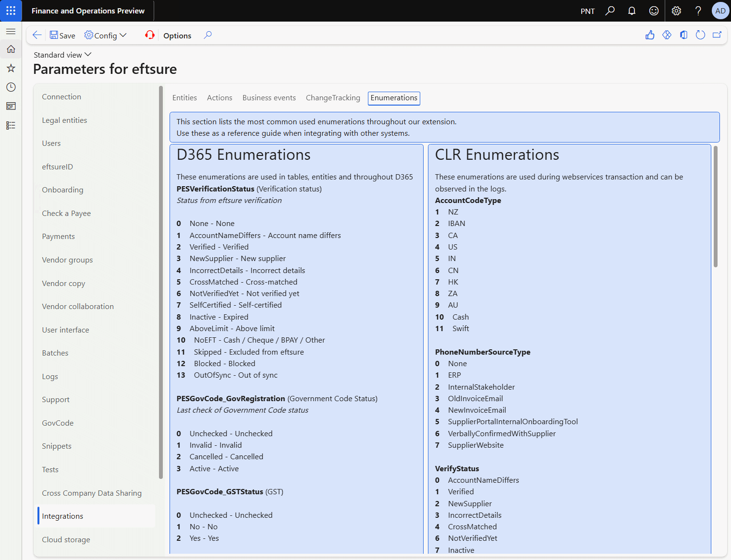Screen dimensions: 731x560
Task: Open the app launcher waffle menu
Action: (x=11, y=11)
